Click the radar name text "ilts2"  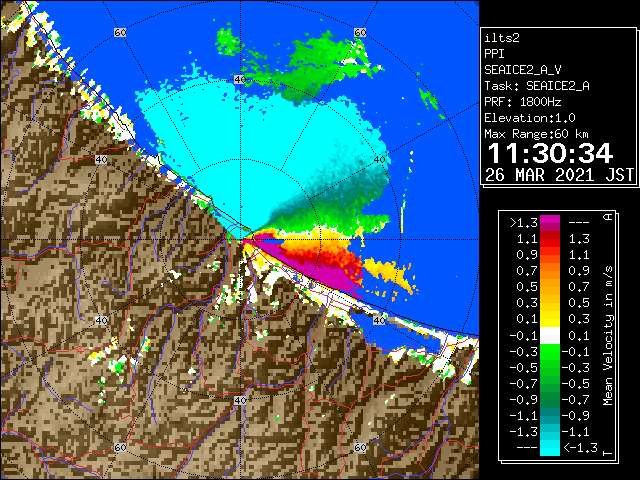(x=502, y=38)
